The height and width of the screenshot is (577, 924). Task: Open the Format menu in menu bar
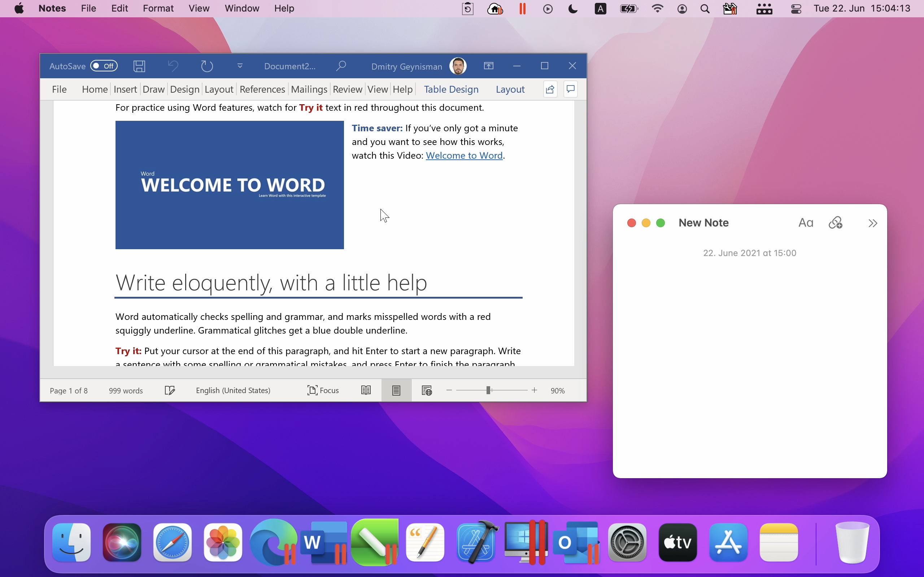pos(158,8)
